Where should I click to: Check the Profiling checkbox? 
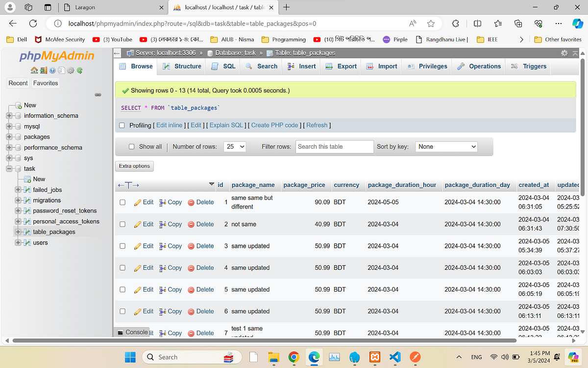pyautogui.click(x=122, y=125)
